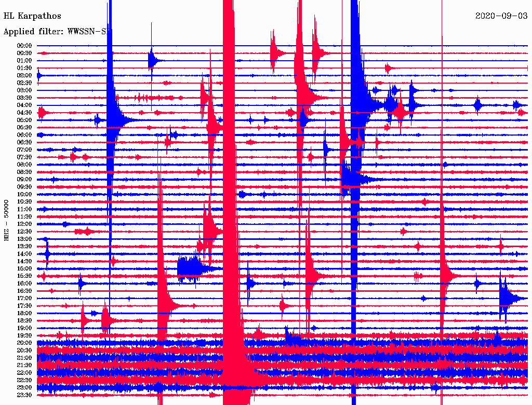Select the 04:30 time label
532x405 pixels.
pyautogui.click(x=24, y=113)
